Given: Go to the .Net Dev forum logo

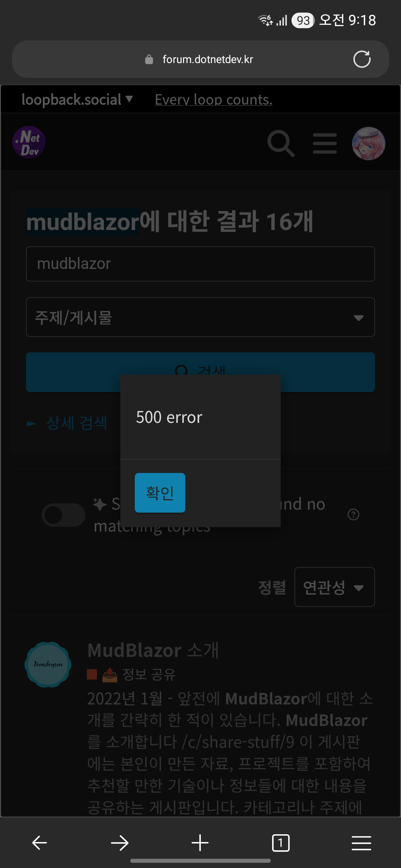Looking at the screenshot, I should (29, 142).
